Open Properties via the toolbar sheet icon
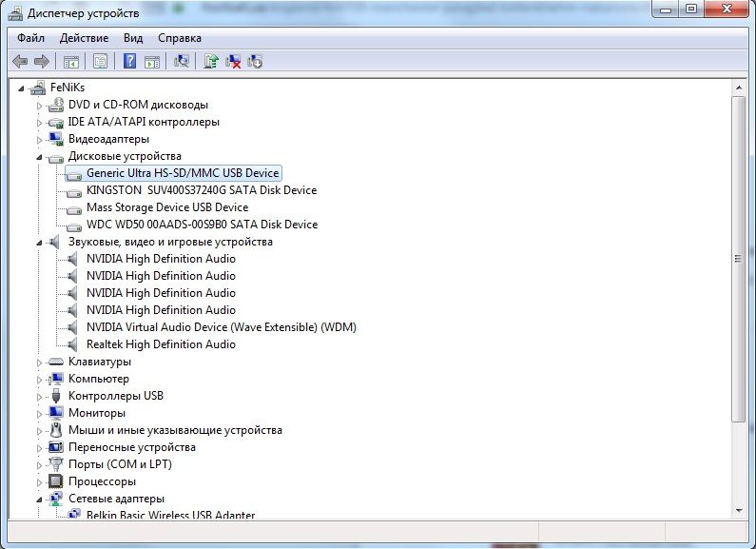 tap(100, 61)
